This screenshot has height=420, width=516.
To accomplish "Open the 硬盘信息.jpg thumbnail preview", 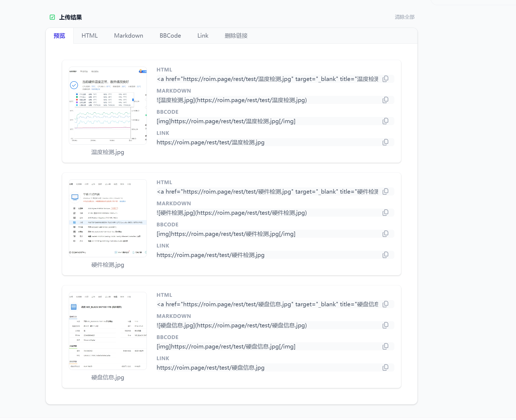I will click(108, 331).
